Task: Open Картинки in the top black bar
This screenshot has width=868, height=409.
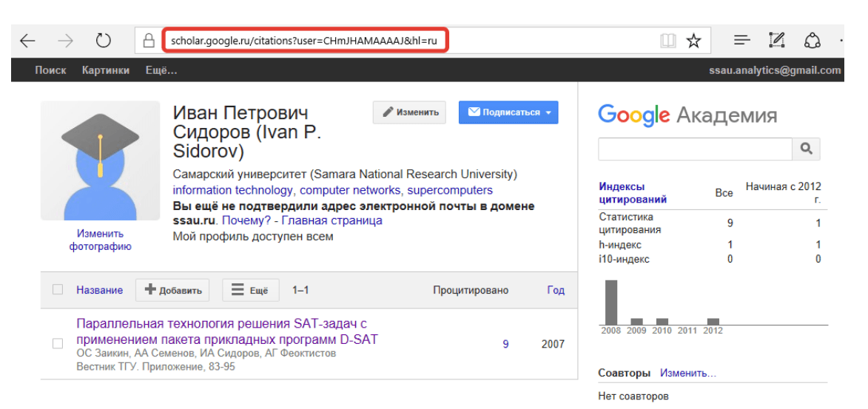Action: (106, 70)
